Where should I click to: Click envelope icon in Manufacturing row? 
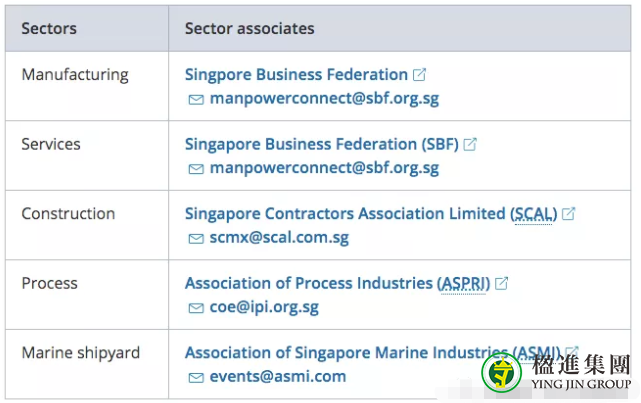196,100
